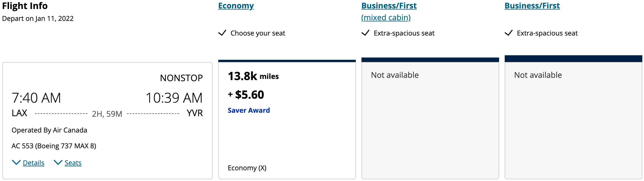The image size is (644, 181).
Task: Click the Not available cell in last column
Action: click(538, 75)
